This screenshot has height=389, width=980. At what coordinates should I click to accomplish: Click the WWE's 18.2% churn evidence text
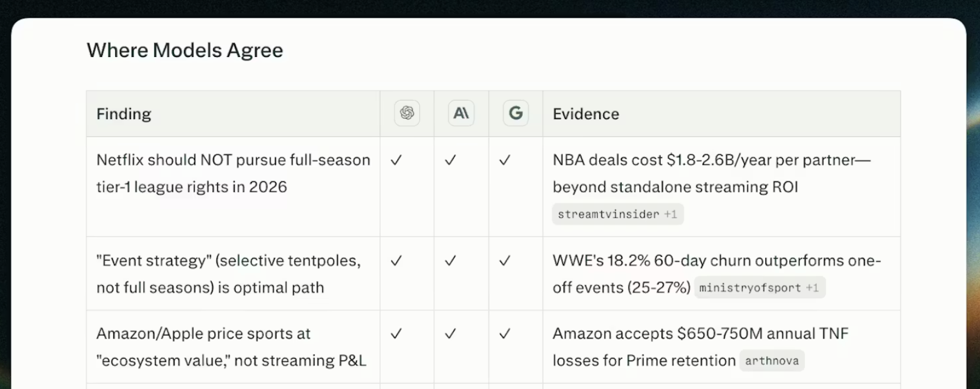point(716,261)
